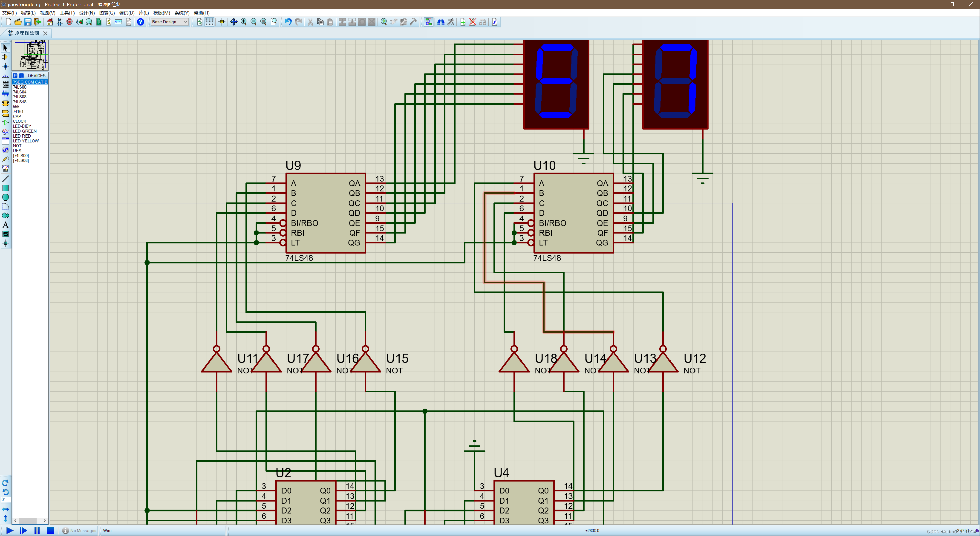The height and width of the screenshot is (536, 980).
Task: Choose the Generator mode sine icon
Action: click(5, 150)
